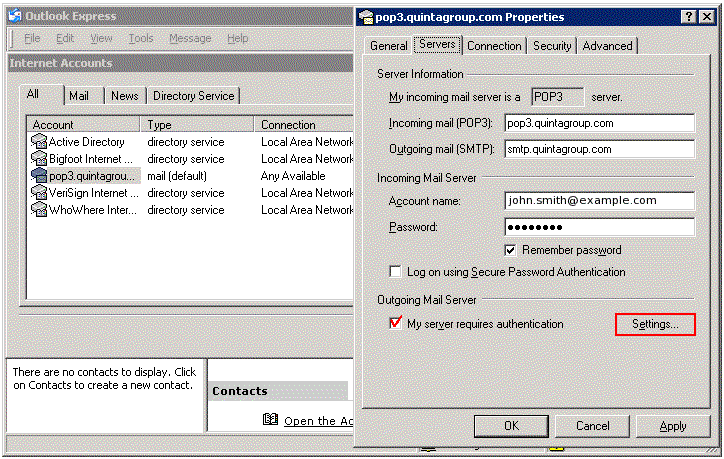
Task: Click the Internet Accounts window title bar
Action: click(181, 63)
